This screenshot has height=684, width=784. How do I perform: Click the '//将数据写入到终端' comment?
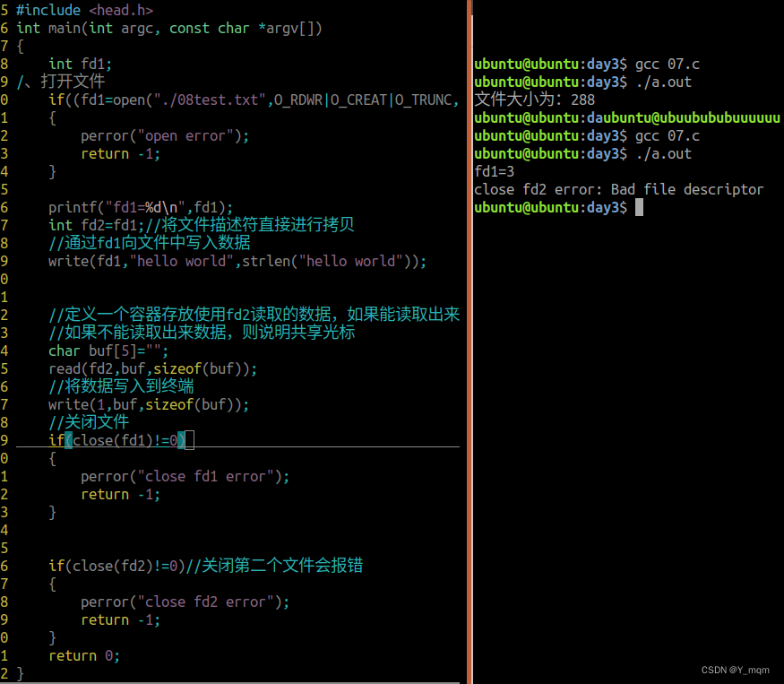(x=121, y=386)
